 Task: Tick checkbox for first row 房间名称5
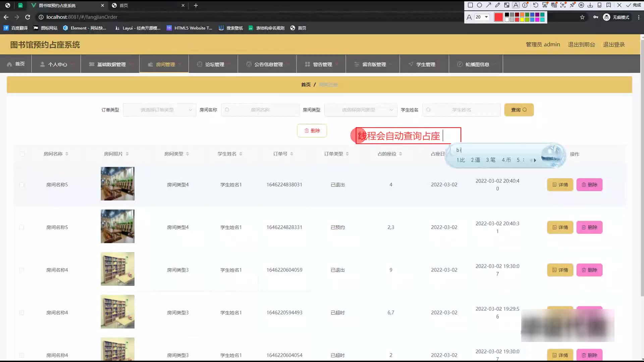point(22,185)
